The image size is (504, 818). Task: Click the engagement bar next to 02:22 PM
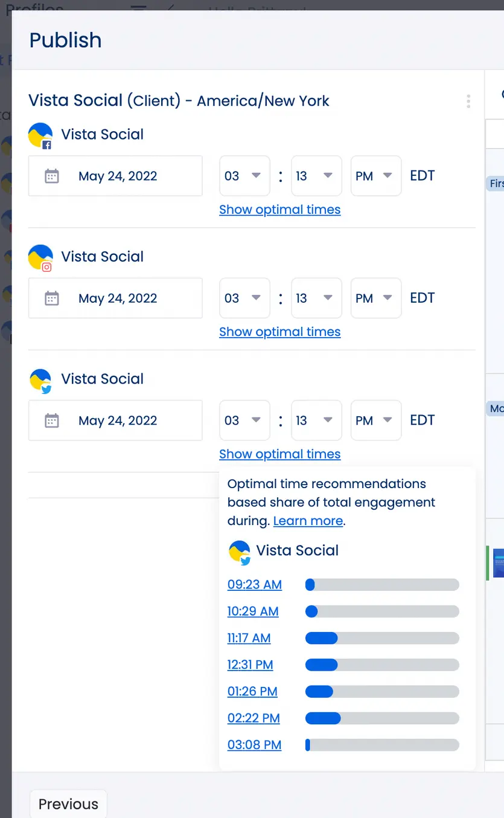(382, 718)
